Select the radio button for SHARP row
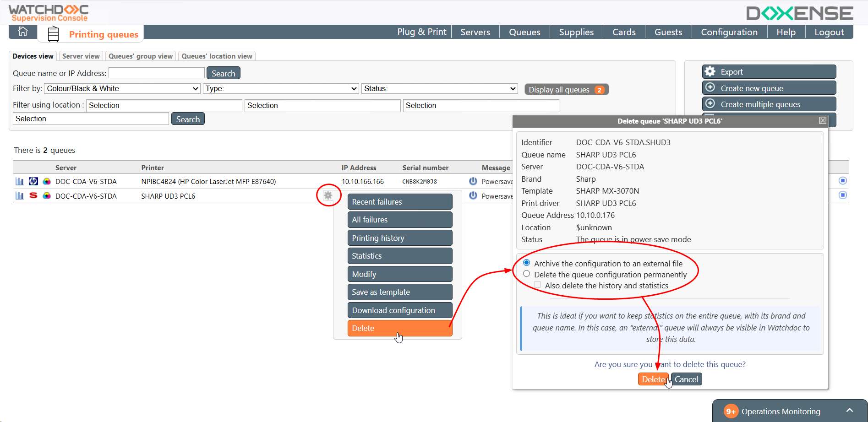Viewport: 868px width, 422px height. [843, 195]
